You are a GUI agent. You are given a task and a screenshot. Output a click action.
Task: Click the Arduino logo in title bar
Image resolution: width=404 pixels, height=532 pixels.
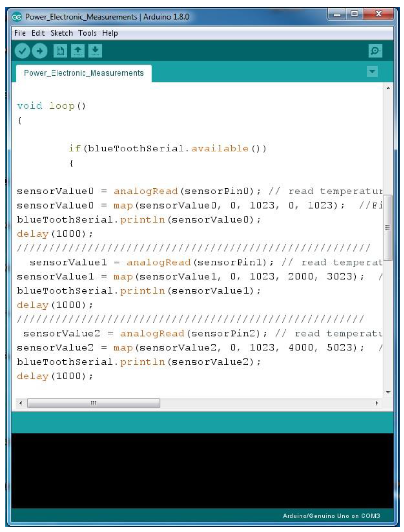(x=17, y=17)
